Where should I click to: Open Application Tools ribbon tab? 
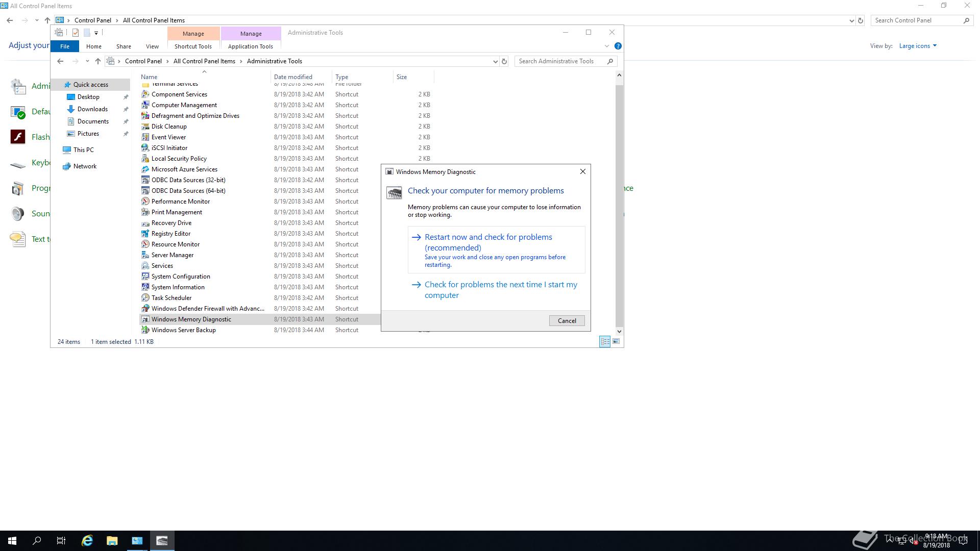251,46
